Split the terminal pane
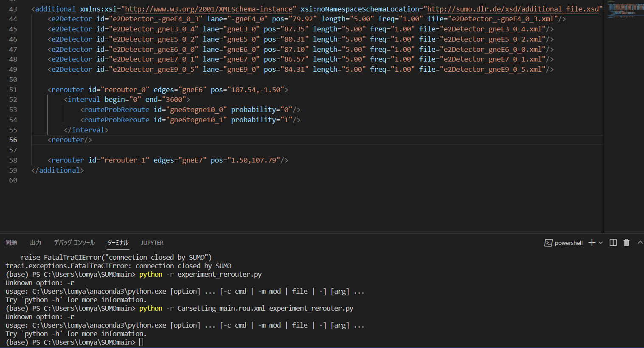This screenshot has width=644, height=348. (x=613, y=242)
